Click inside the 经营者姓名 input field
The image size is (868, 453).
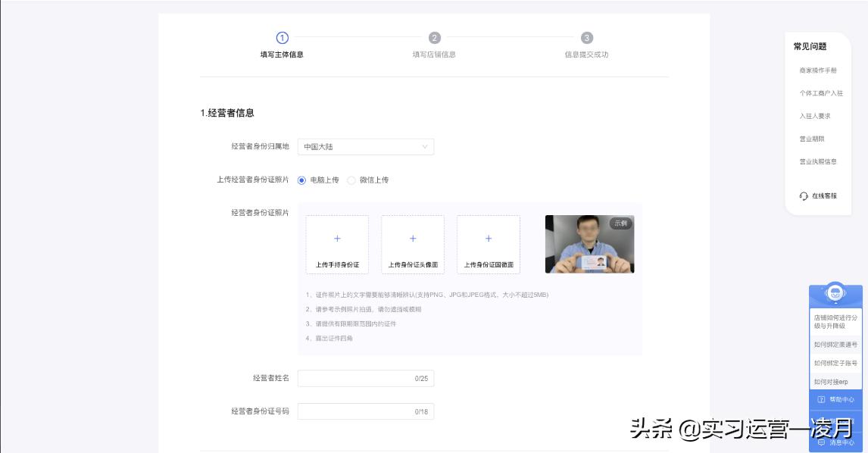[366, 377]
